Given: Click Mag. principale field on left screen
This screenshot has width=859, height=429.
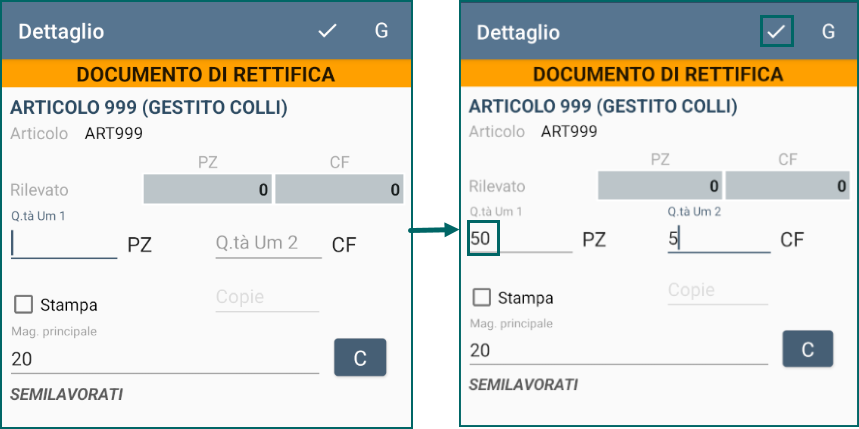Looking at the screenshot, I should pyautogui.click(x=165, y=359).
